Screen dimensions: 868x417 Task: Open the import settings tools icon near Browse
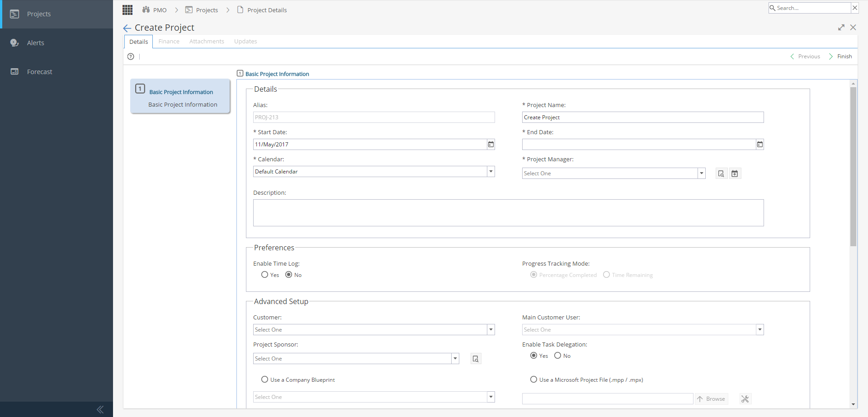tap(745, 398)
